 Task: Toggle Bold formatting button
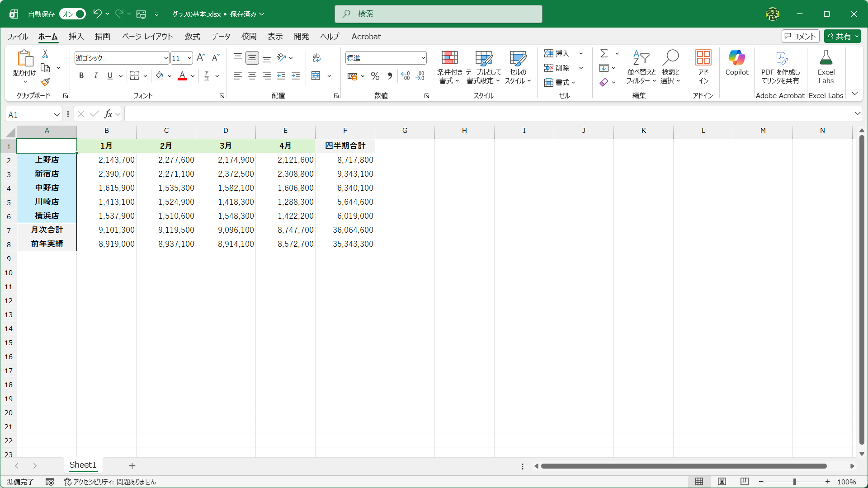click(81, 76)
